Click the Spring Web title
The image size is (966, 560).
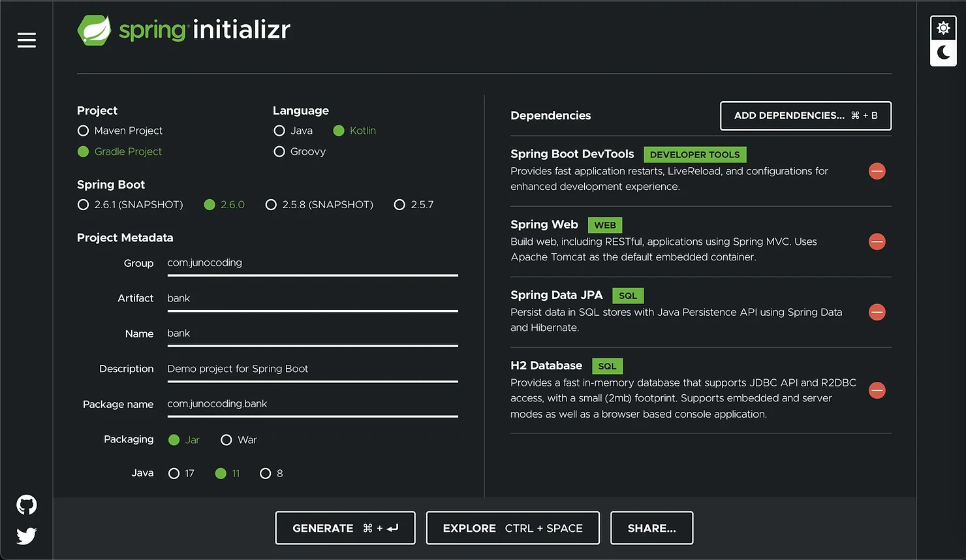click(544, 225)
